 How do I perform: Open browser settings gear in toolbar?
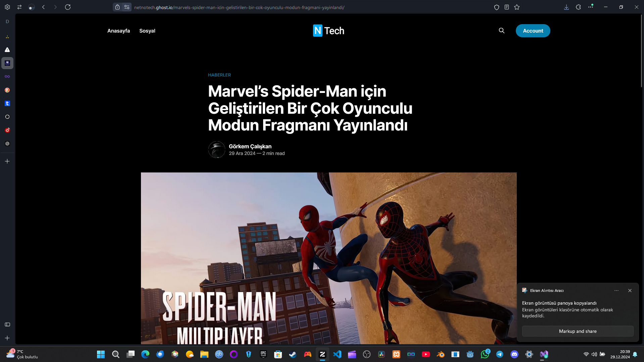click(7, 7)
